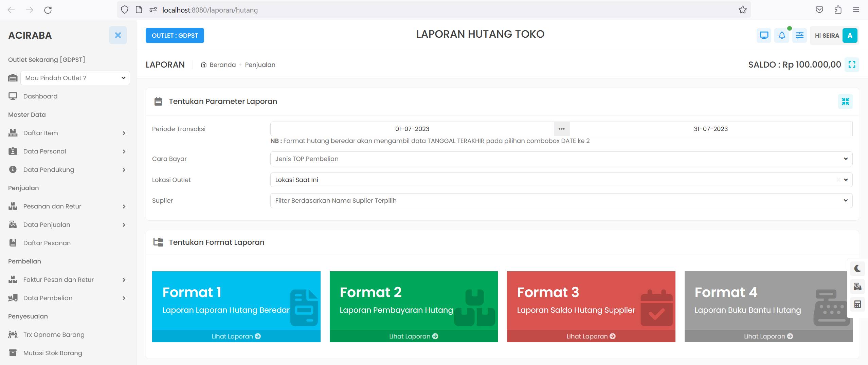Open Mau Pindah Outlet dropdown

pyautogui.click(x=75, y=78)
